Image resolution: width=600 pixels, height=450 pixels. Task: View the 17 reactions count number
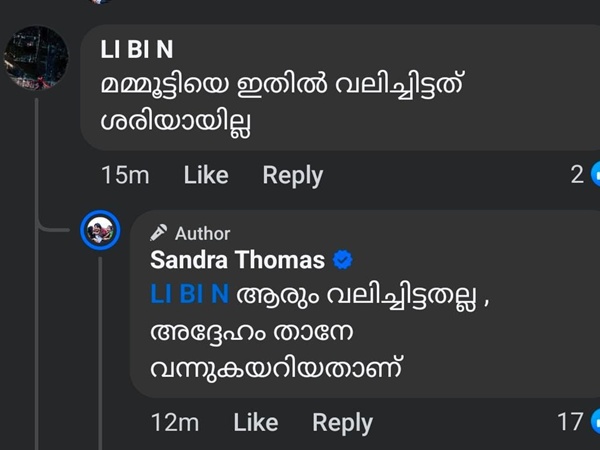coord(570,422)
